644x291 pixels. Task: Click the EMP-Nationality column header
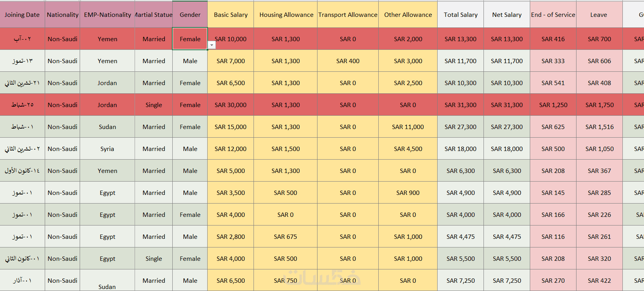[107, 15]
